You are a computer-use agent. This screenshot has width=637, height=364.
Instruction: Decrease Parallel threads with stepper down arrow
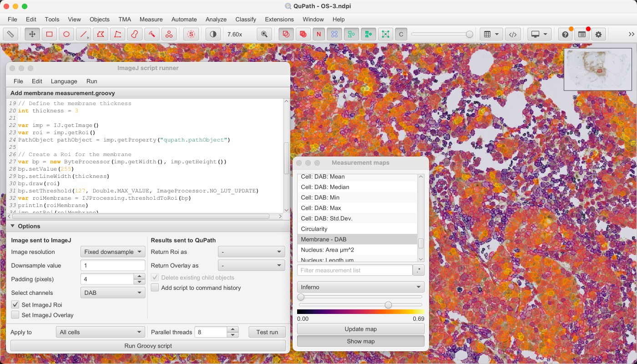pos(233,335)
